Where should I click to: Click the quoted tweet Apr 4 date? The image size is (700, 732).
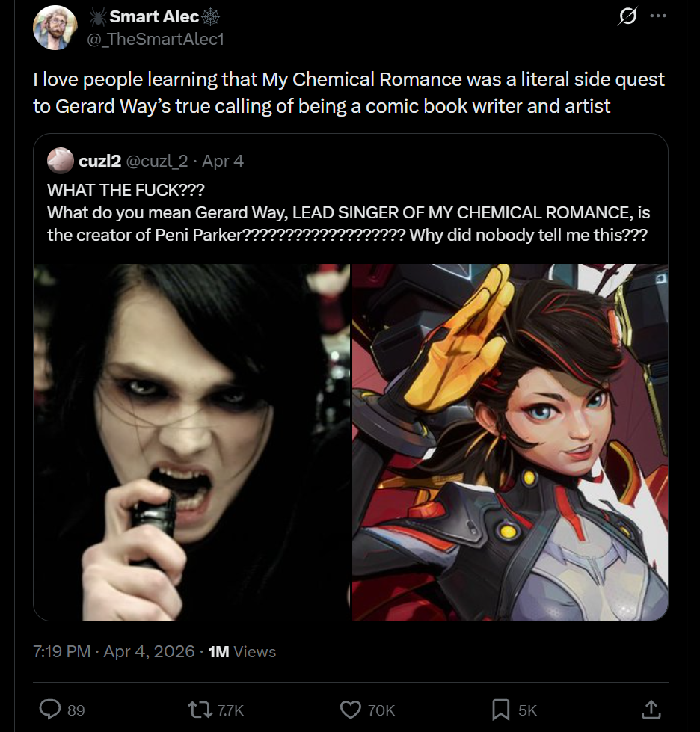[x=223, y=161]
